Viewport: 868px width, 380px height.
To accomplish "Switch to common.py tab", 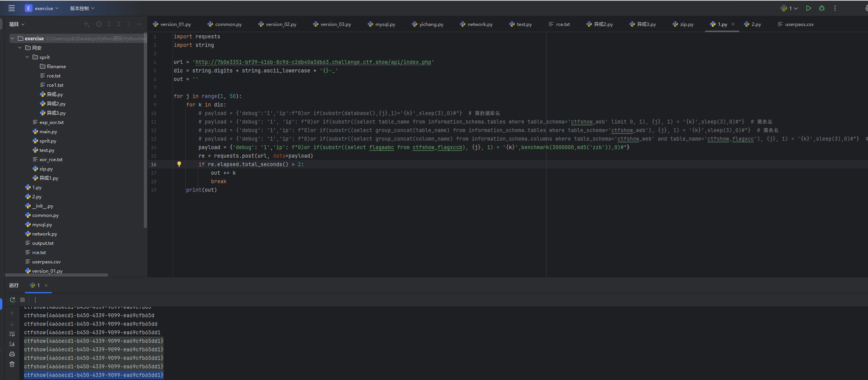I will point(225,24).
